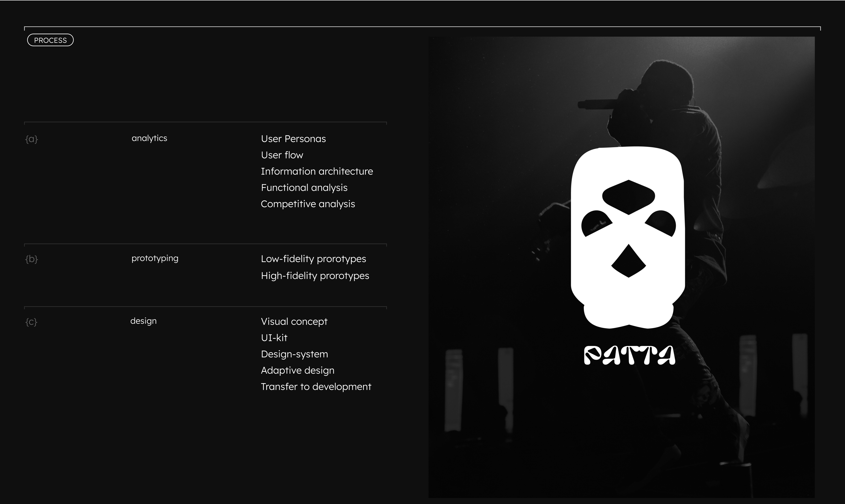Open Information architecture entry
Screen dimensions: 845x504
317,171
